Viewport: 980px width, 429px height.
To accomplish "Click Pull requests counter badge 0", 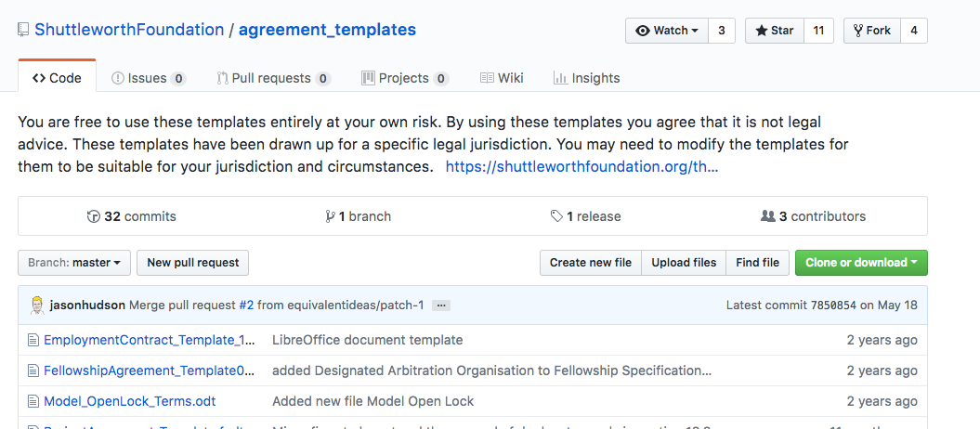I will [x=323, y=79].
